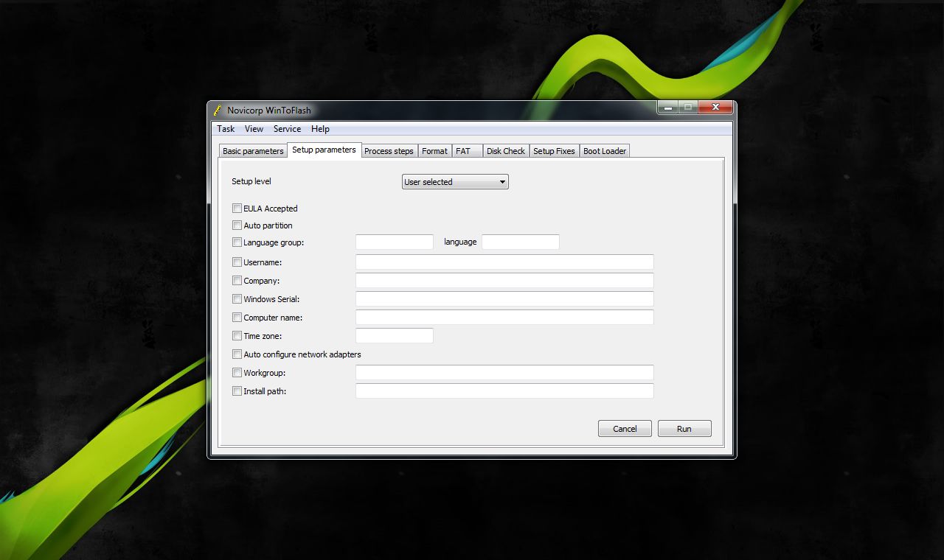The image size is (944, 560).
Task: Close the WinToFlash window
Action: (x=715, y=108)
